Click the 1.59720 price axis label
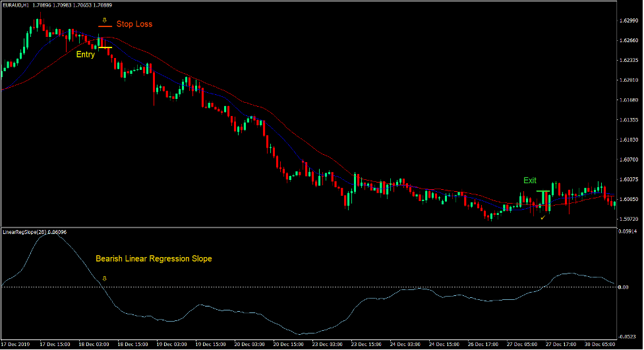The image size is (644, 350). coord(629,218)
